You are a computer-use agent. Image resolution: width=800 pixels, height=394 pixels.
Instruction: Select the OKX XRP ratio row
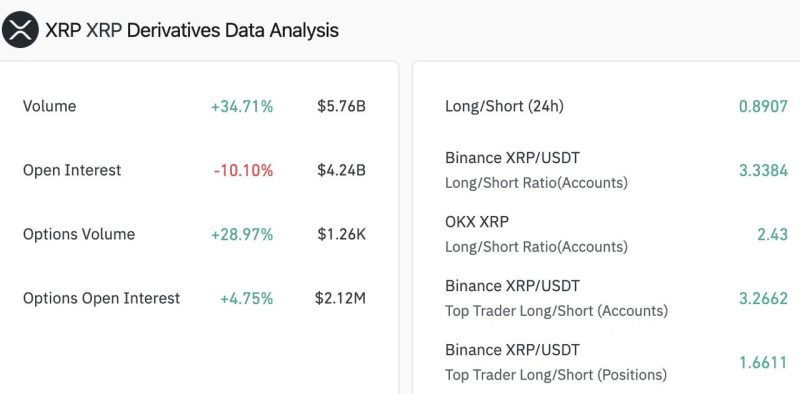pos(616,234)
